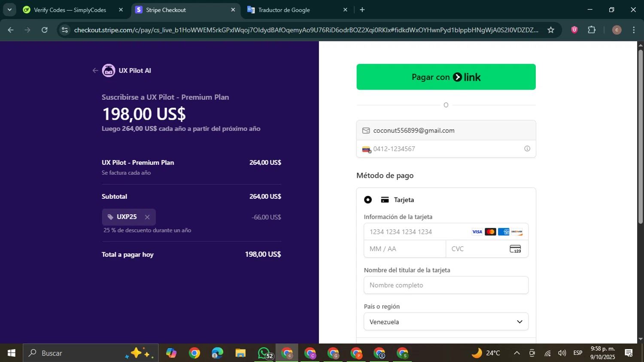The width and height of the screenshot is (644, 362).
Task: Click the American Express logo
Action: (x=504, y=232)
